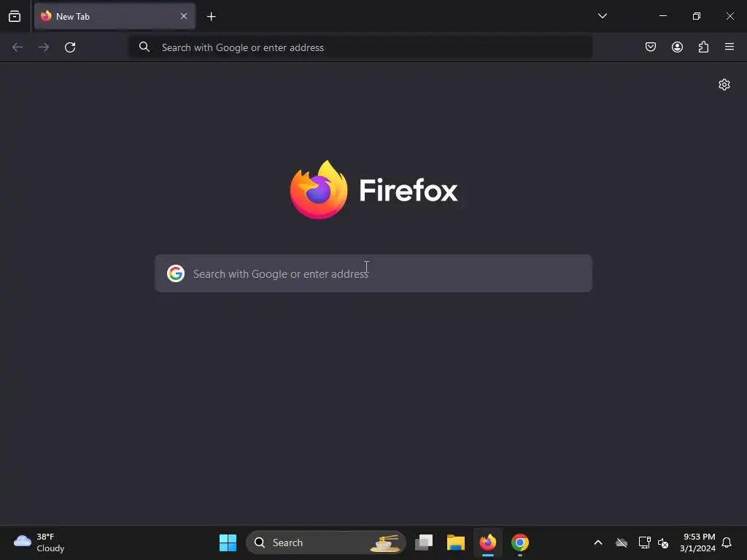Open the Extensions panel
Viewport: 747px width, 560px height.
pyautogui.click(x=703, y=47)
